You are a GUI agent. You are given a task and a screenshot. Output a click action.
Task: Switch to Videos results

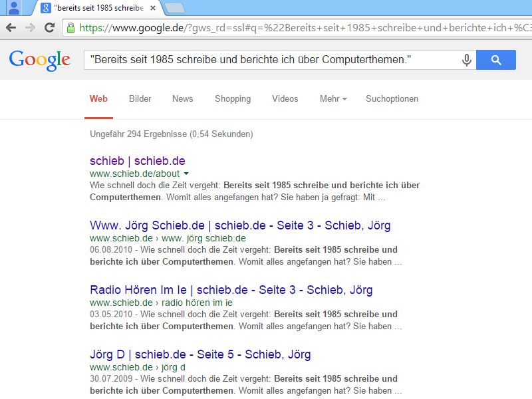click(x=285, y=98)
